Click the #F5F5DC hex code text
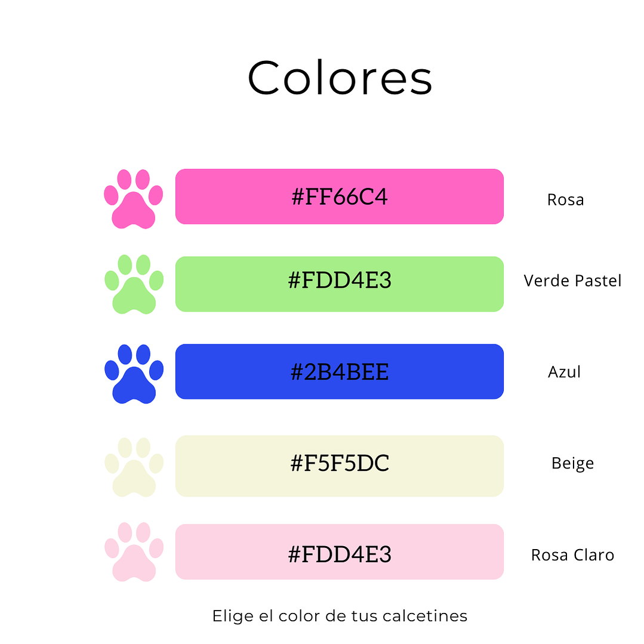This screenshot has width=644, height=644. click(340, 464)
